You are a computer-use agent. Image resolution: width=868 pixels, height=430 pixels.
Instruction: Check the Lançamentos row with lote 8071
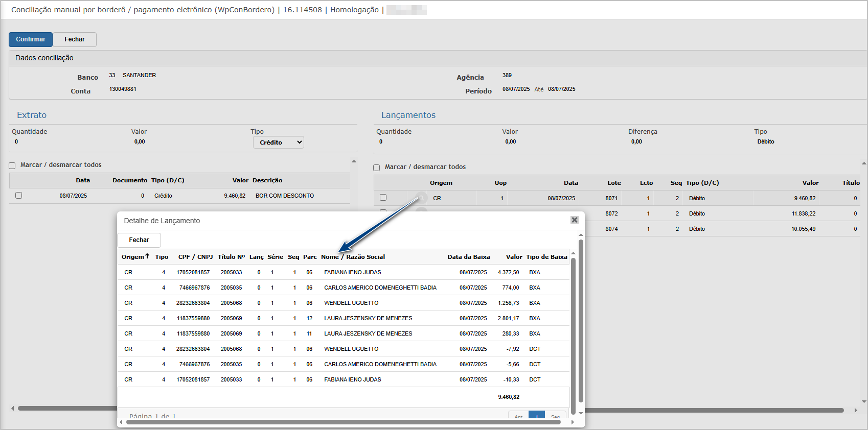click(383, 197)
